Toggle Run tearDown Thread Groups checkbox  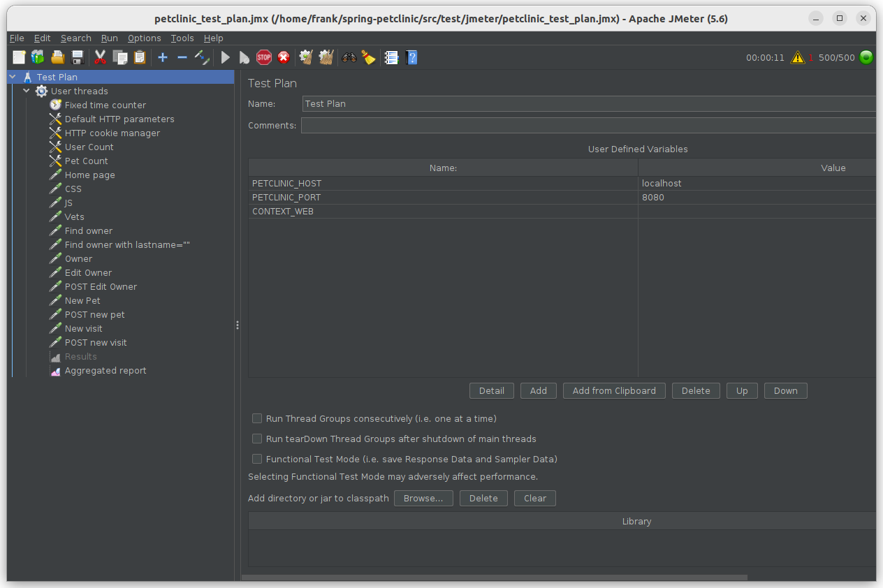[257, 439]
